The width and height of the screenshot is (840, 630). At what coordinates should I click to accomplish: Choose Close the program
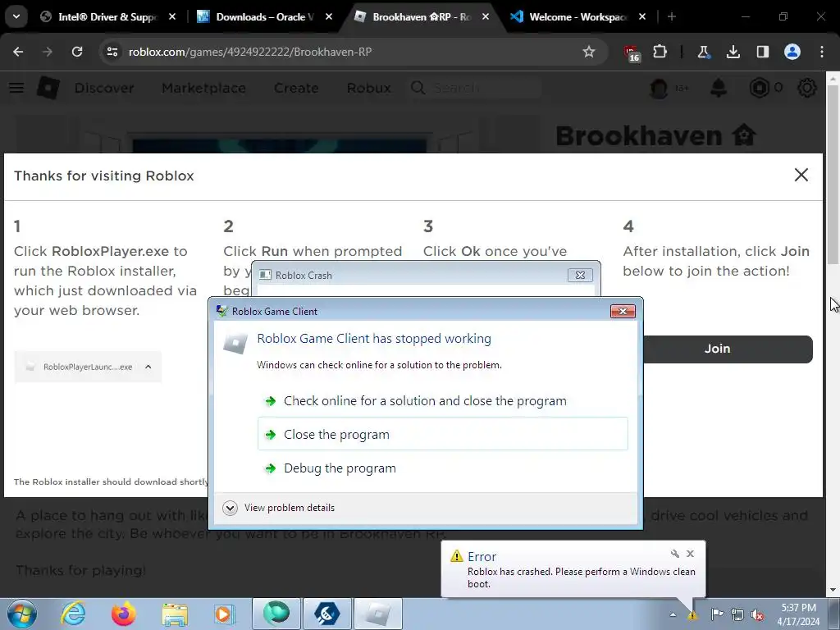click(442, 434)
